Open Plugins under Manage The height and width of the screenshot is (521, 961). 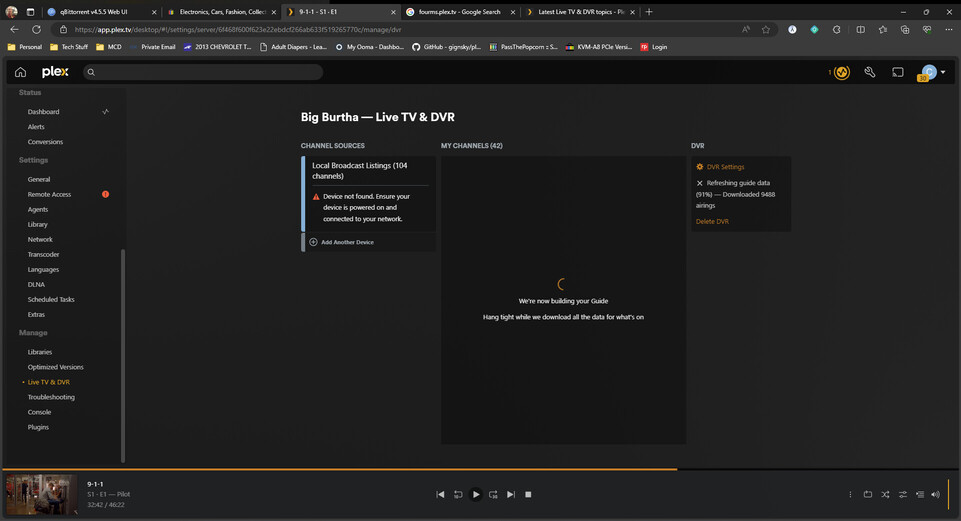38,427
